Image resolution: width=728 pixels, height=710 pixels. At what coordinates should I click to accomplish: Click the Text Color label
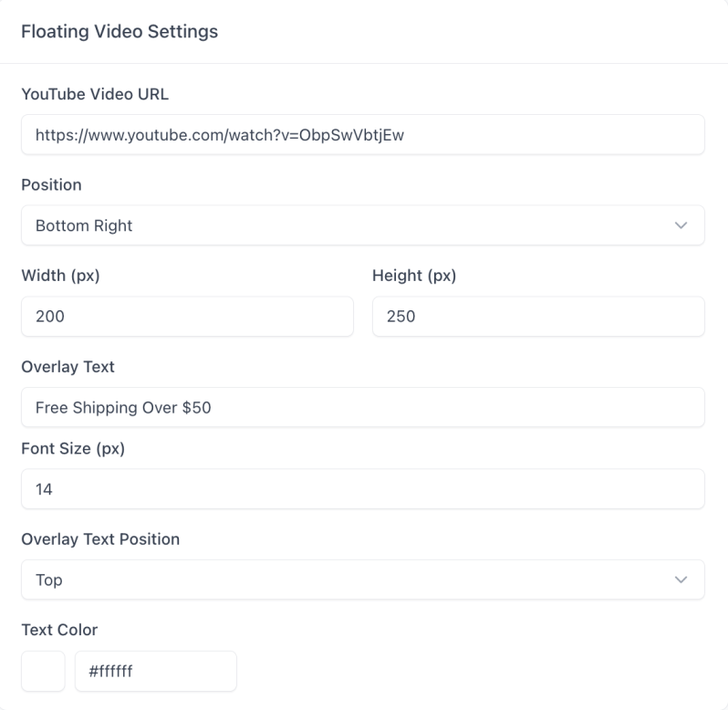click(59, 630)
